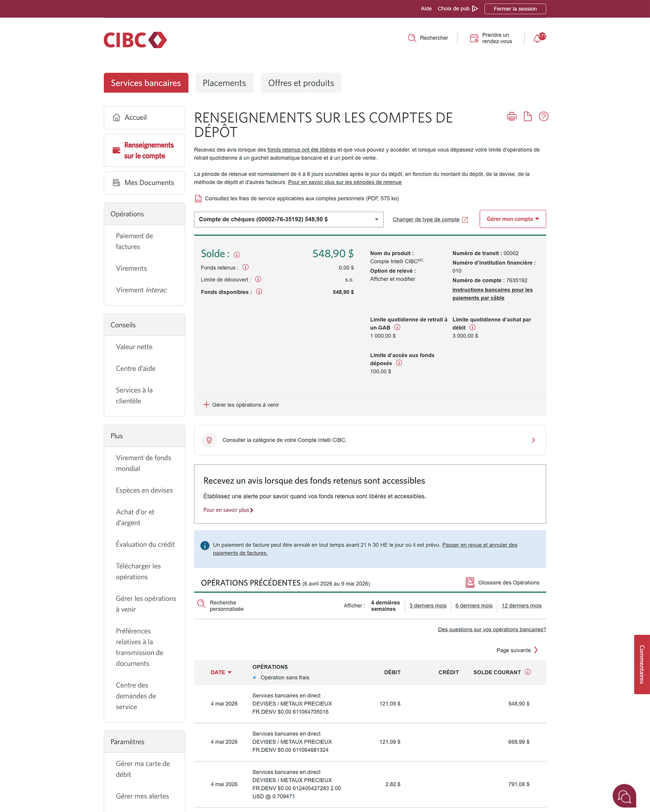Viewport: 650px width, 812px height.
Task: Open Télécharger les opérations in sidebar
Action: pos(138,572)
